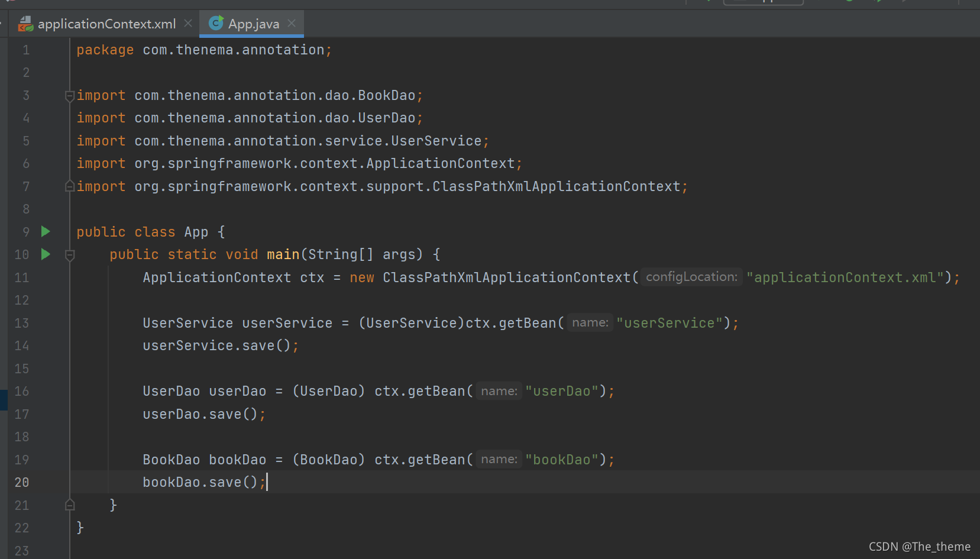Click the configLocation: parameter hint

[691, 277]
